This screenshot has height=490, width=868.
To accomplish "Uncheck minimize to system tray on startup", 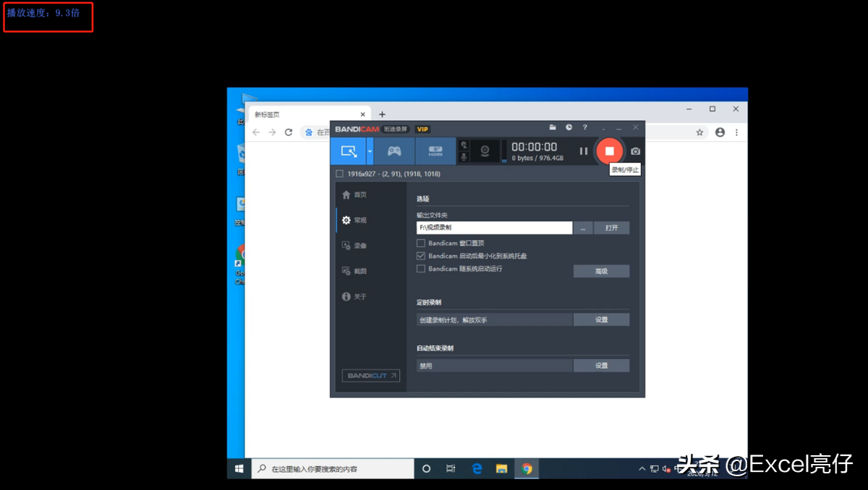I will 421,256.
